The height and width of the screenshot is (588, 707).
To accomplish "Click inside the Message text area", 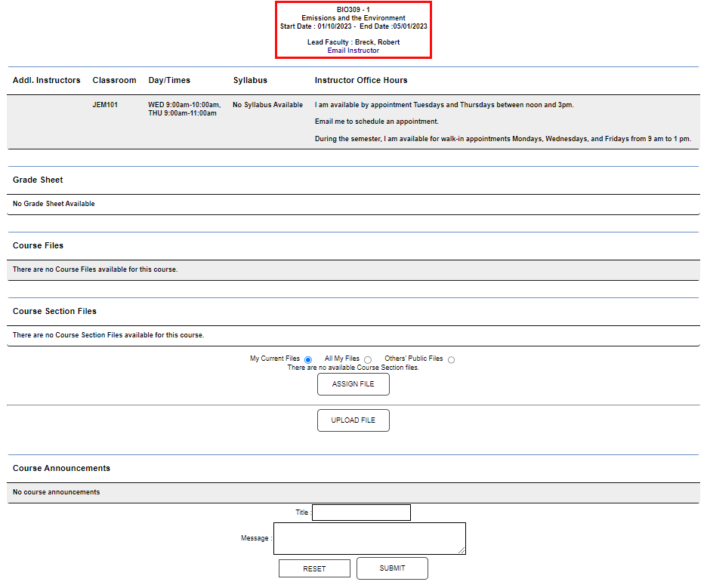I will (x=369, y=538).
